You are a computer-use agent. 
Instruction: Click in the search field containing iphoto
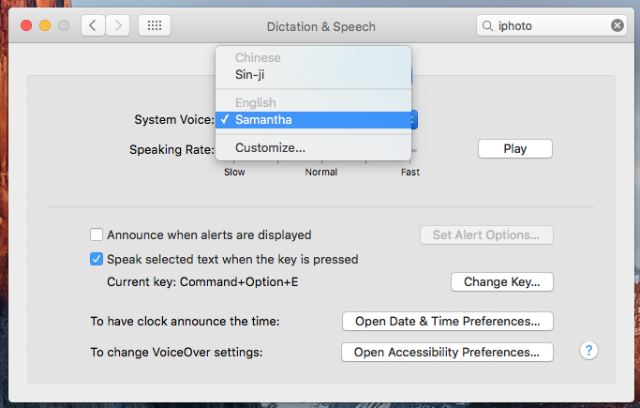click(x=550, y=25)
